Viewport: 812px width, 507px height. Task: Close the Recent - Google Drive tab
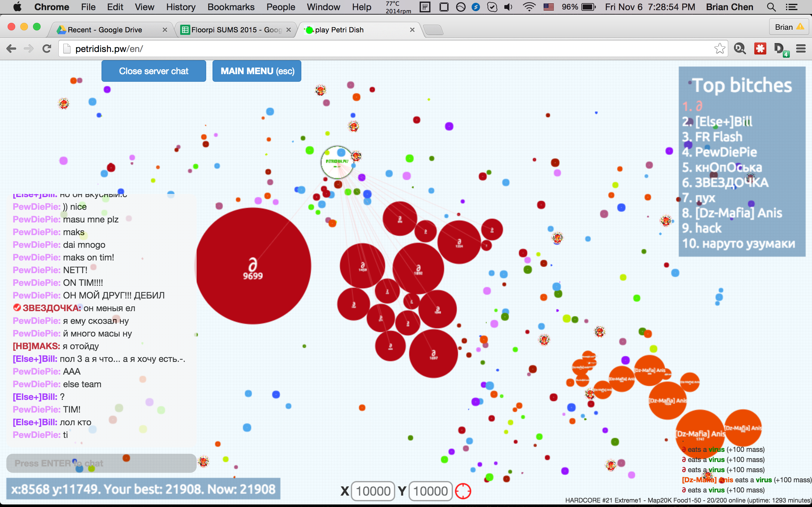[x=165, y=30]
